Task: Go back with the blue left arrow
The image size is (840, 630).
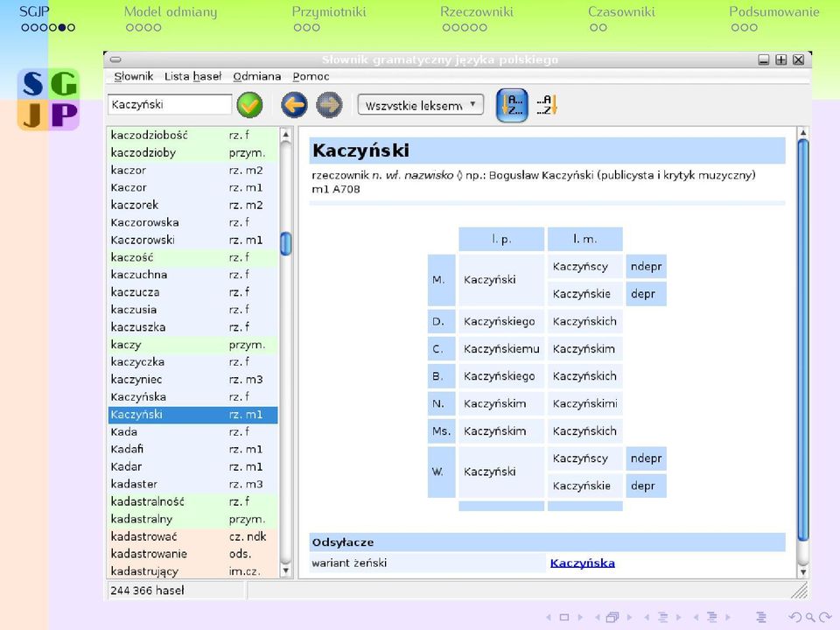Action: point(294,104)
